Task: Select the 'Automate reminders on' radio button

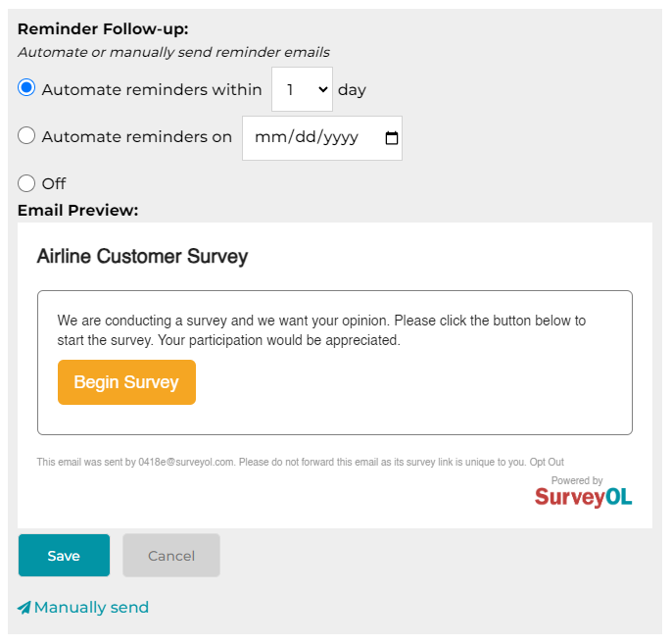Action: (26, 135)
